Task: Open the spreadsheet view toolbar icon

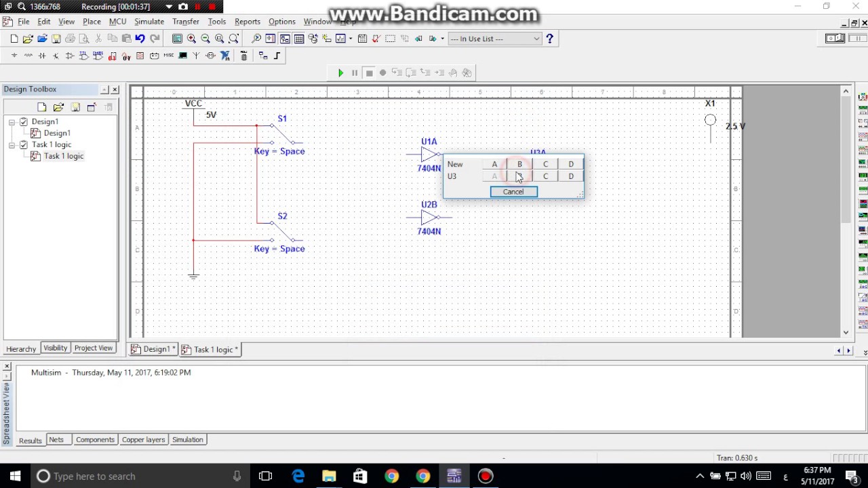Action: (299, 39)
